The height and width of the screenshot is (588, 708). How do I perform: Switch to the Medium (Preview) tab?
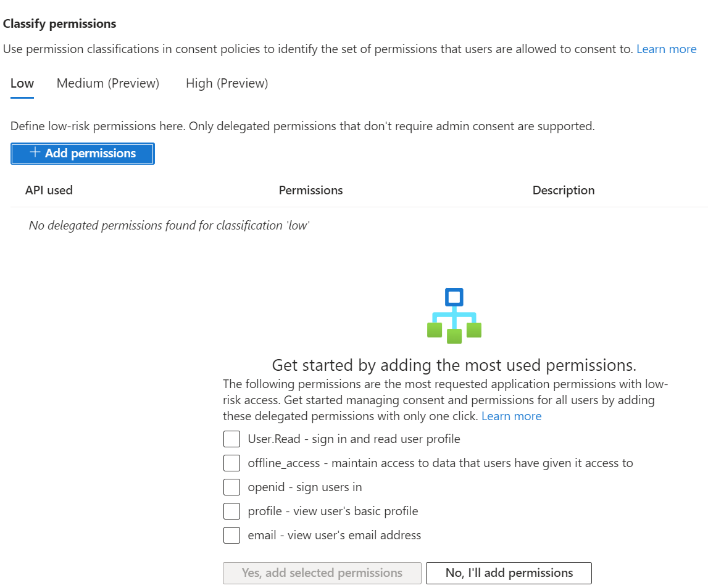pyautogui.click(x=107, y=83)
